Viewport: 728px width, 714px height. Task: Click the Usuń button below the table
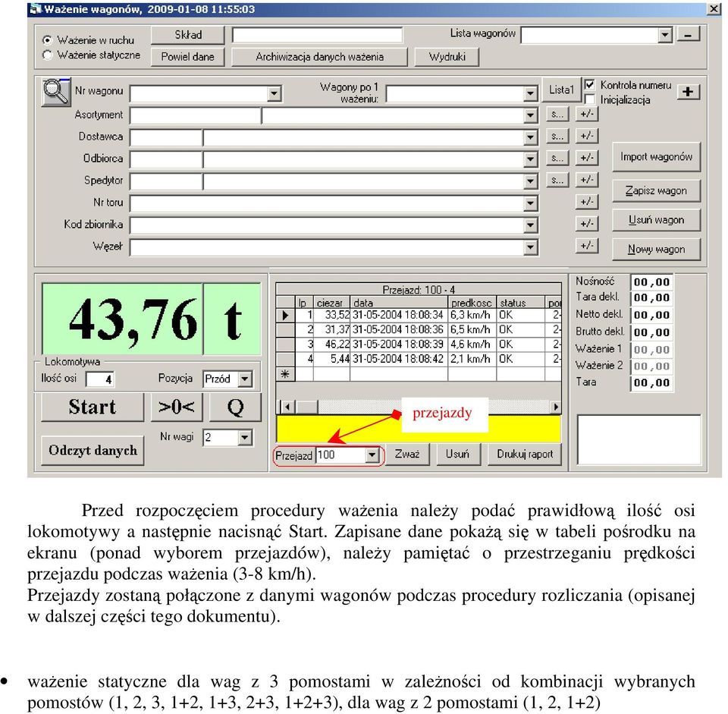457,454
